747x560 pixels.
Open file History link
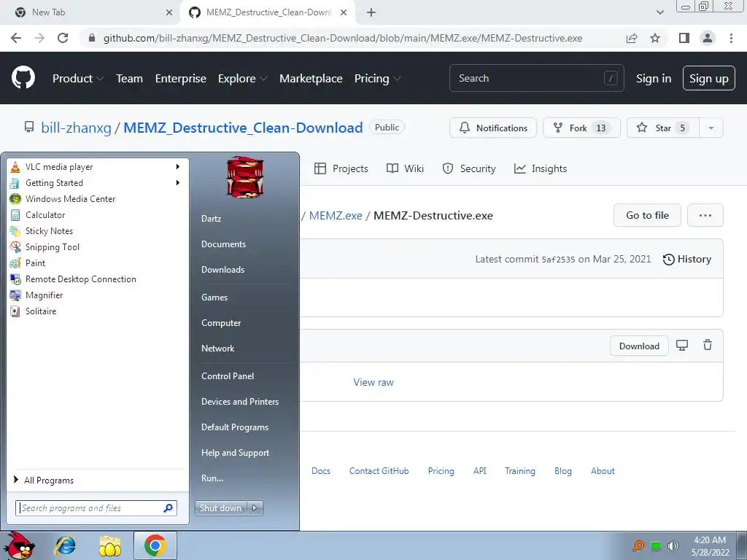687,259
